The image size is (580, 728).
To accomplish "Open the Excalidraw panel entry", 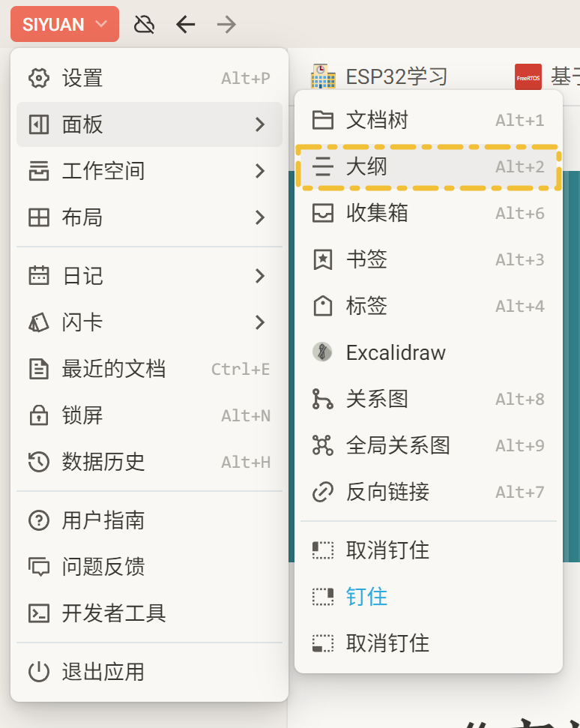I will 429,352.
